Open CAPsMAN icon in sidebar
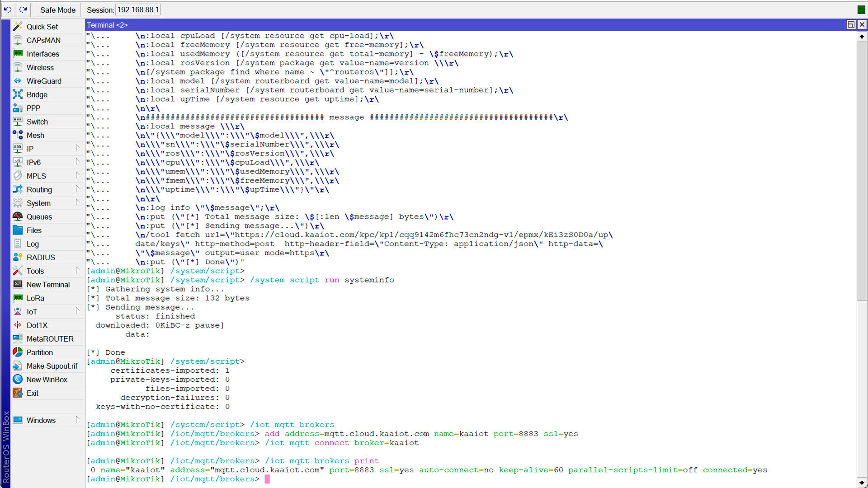The image size is (868, 488). coord(18,40)
